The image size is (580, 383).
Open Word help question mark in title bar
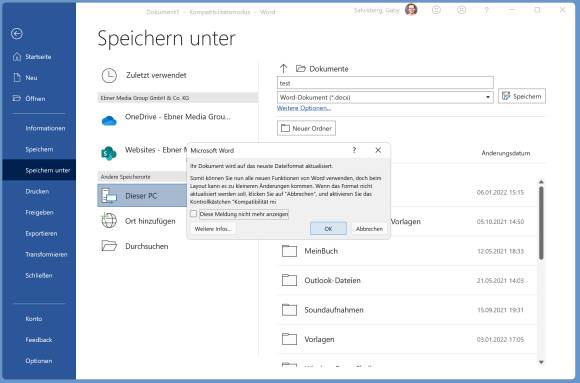point(486,10)
